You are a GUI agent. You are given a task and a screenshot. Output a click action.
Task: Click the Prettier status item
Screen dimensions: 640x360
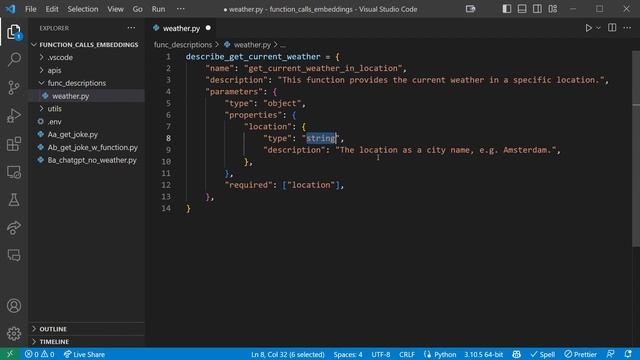(x=580, y=354)
